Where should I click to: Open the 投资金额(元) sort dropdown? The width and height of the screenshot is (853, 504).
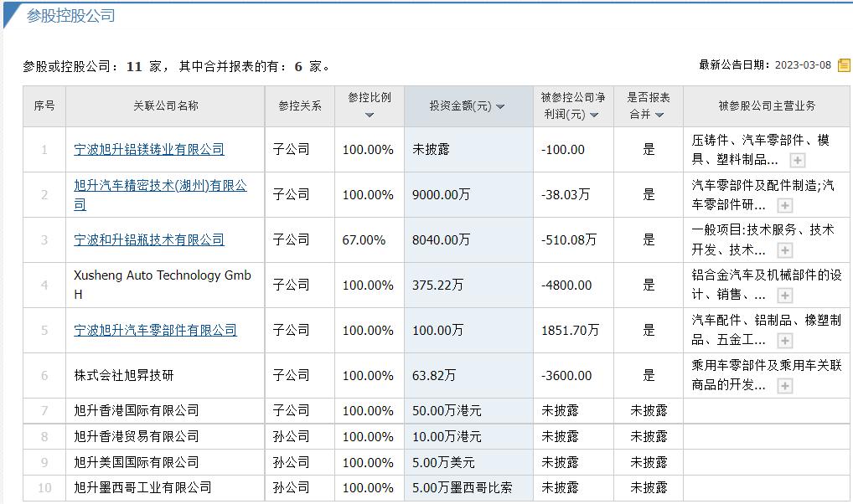(501, 107)
